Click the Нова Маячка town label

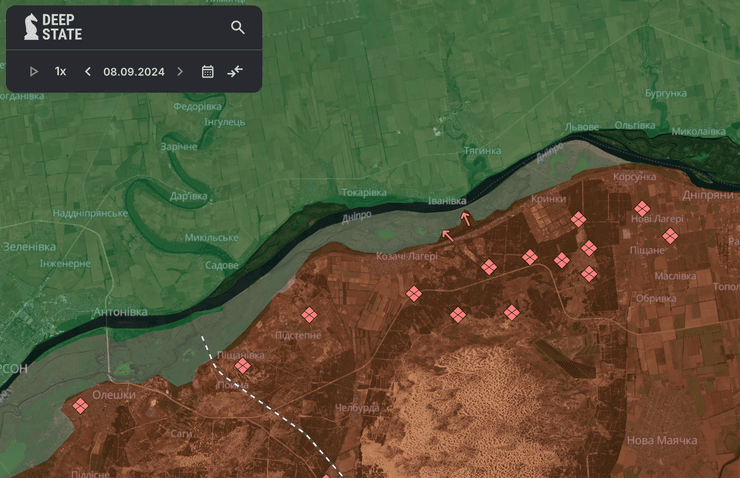[662, 440]
